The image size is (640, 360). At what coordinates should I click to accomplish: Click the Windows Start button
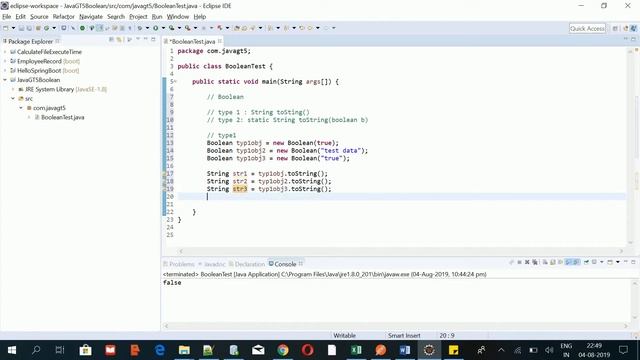coord(12,350)
